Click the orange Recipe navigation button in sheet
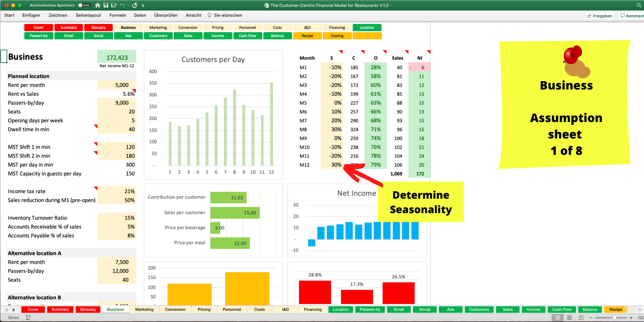The width and height of the screenshot is (644, 322). click(x=307, y=36)
